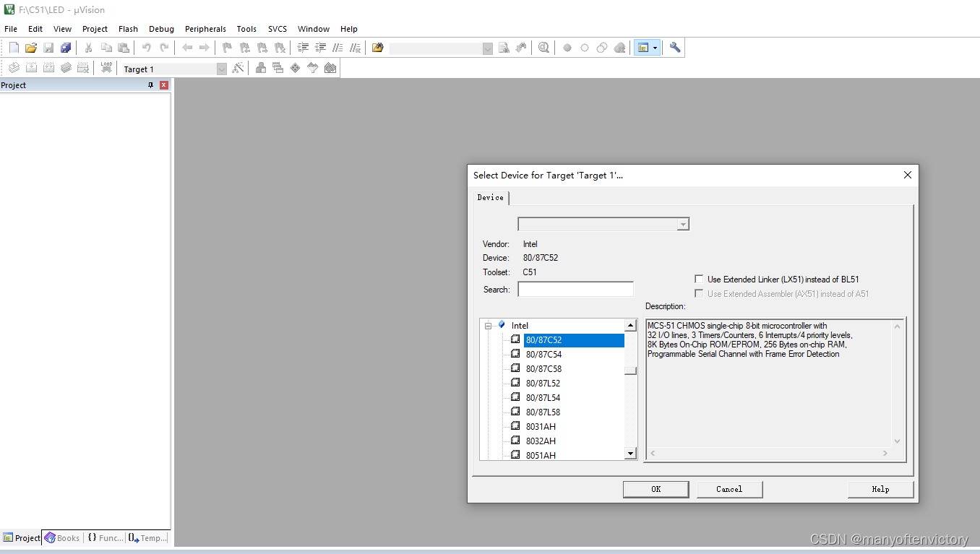This screenshot has height=554, width=980.
Task: Open the device database combo box in dialog
Action: [x=603, y=225]
